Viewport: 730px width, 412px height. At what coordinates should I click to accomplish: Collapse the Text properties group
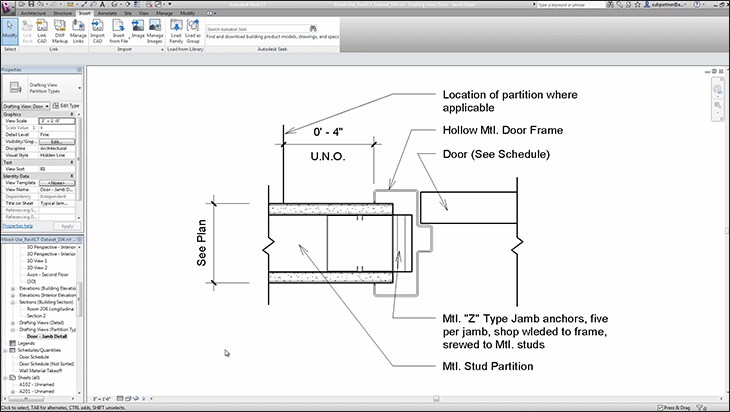point(72,162)
